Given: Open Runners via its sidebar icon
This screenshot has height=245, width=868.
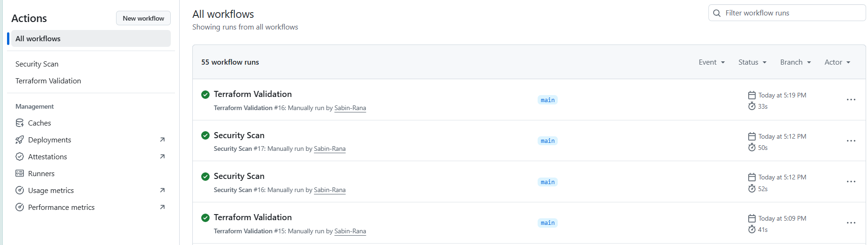Looking at the screenshot, I should [x=20, y=173].
